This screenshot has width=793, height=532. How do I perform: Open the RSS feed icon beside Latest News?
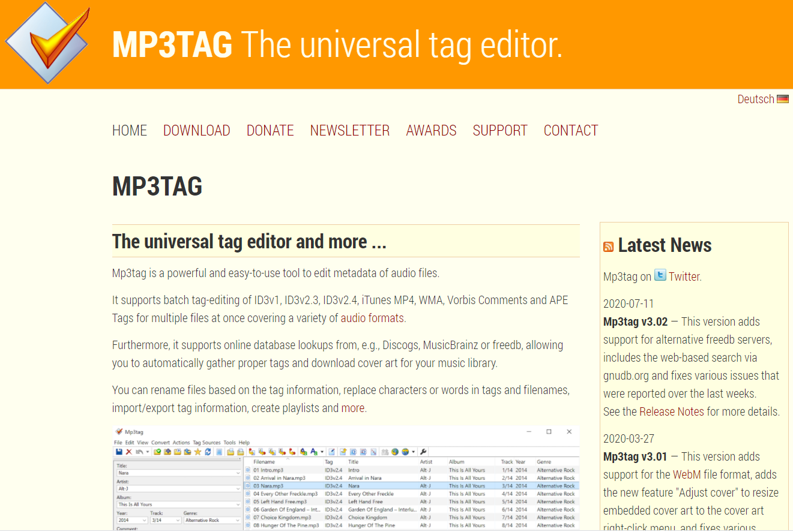[x=608, y=247]
